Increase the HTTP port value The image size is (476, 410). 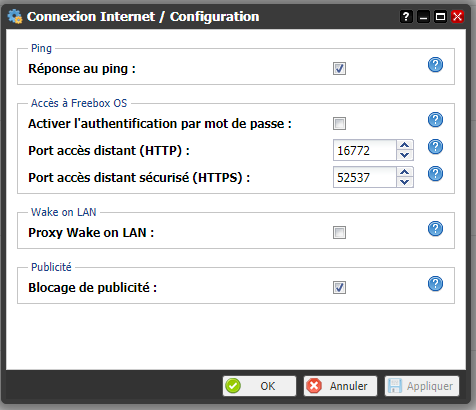pos(405,145)
